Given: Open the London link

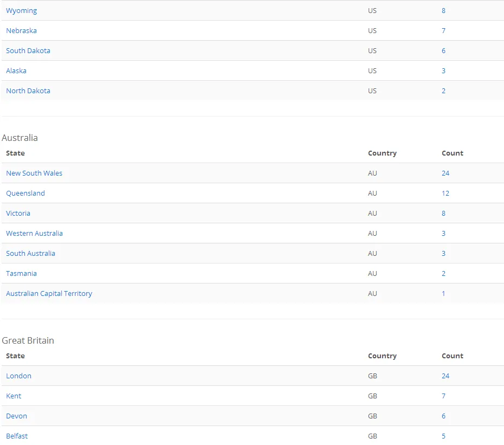Looking at the screenshot, I should 18,376.
